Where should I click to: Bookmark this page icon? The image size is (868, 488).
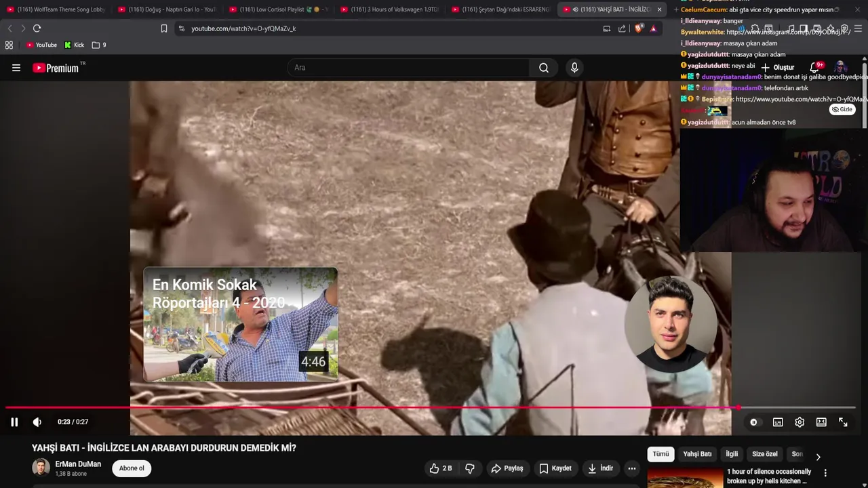(164, 28)
